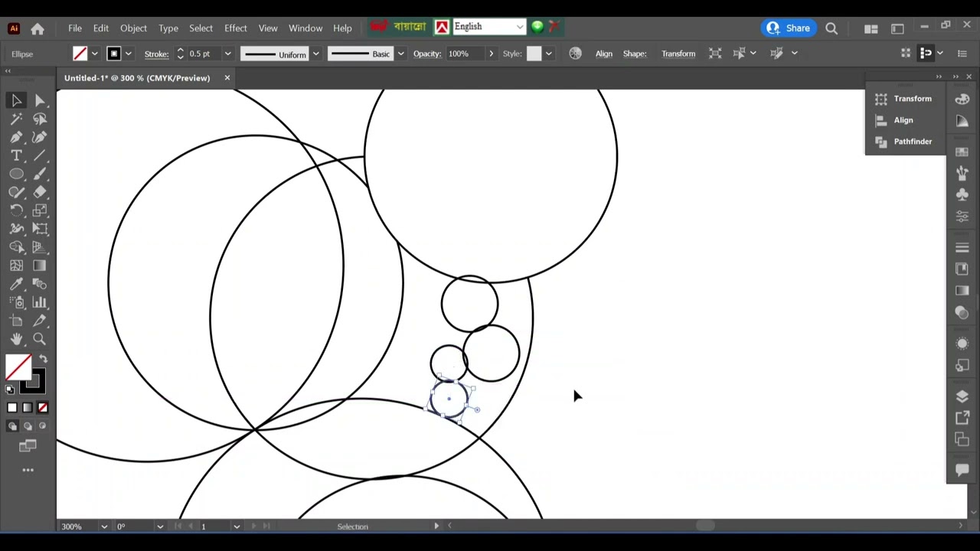Image resolution: width=980 pixels, height=551 pixels.
Task: Activate the Hand tool
Action: pos(16,339)
